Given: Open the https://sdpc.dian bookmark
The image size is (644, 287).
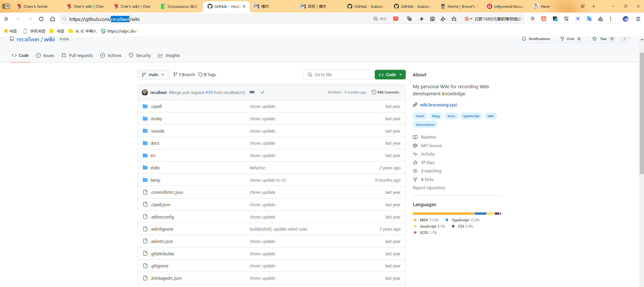Looking at the screenshot, I should coord(119,31).
